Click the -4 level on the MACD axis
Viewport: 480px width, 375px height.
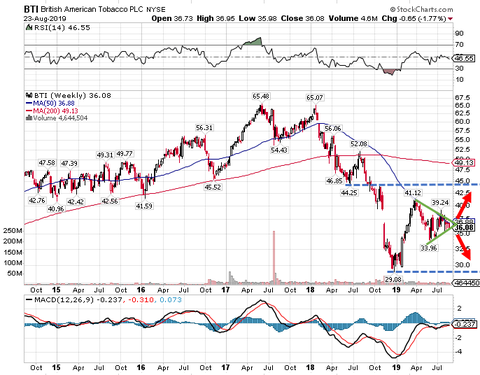459,352
